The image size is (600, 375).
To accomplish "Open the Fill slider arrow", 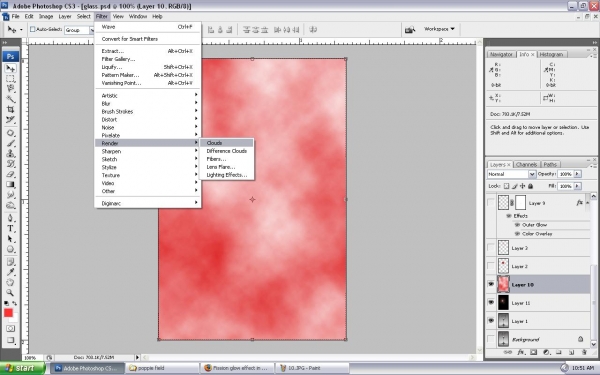I will pyautogui.click(x=577, y=186).
